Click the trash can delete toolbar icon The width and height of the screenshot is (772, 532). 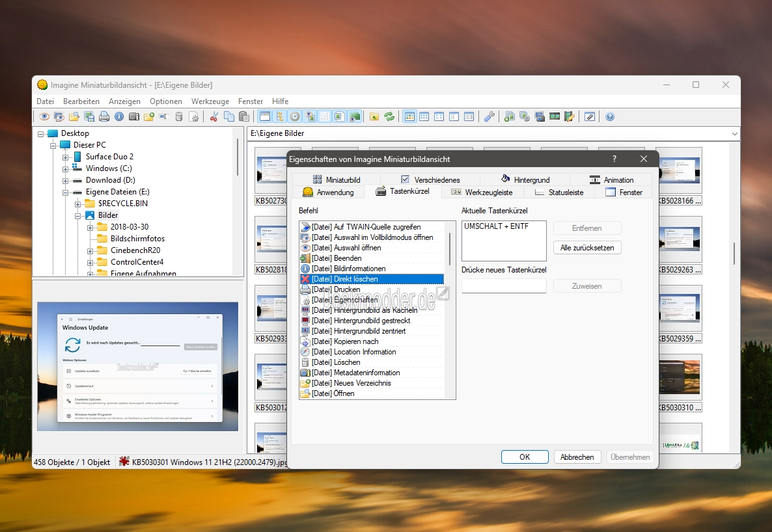click(x=179, y=116)
